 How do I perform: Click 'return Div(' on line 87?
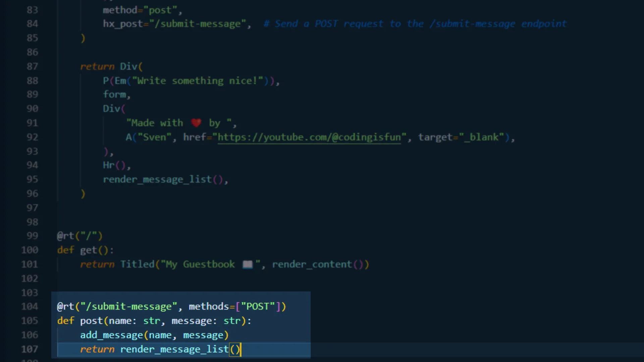pyautogui.click(x=111, y=66)
